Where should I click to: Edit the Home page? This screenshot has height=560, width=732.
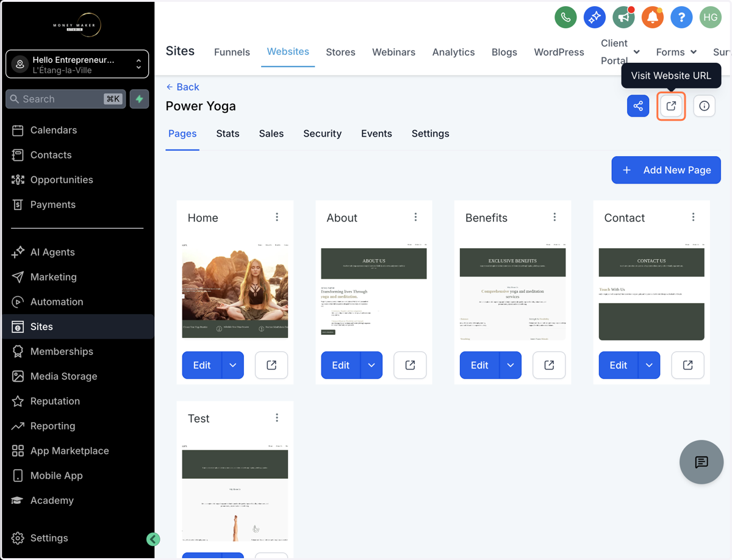click(202, 365)
